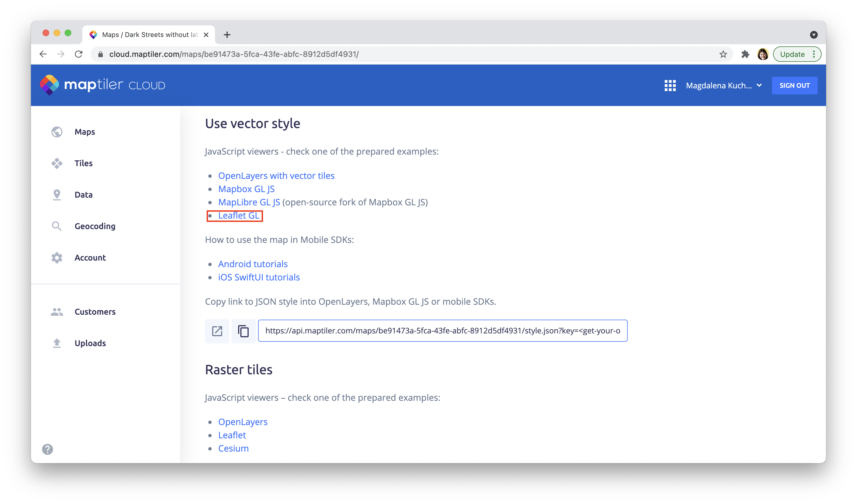Bookmark this page with the star icon
Image resolution: width=857 pixels, height=504 pixels.
(723, 54)
